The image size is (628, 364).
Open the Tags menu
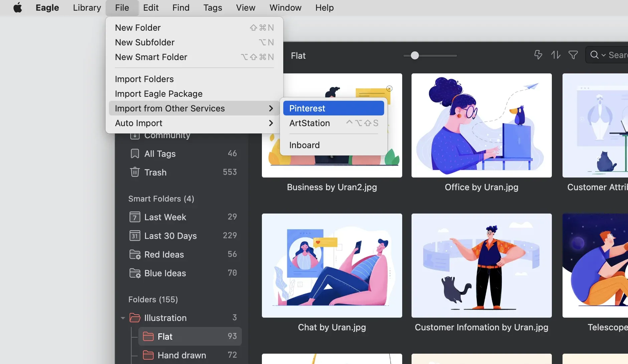pyautogui.click(x=212, y=7)
